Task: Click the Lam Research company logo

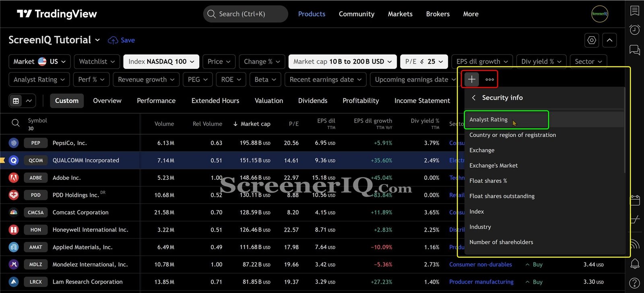Action: [14, 282]
